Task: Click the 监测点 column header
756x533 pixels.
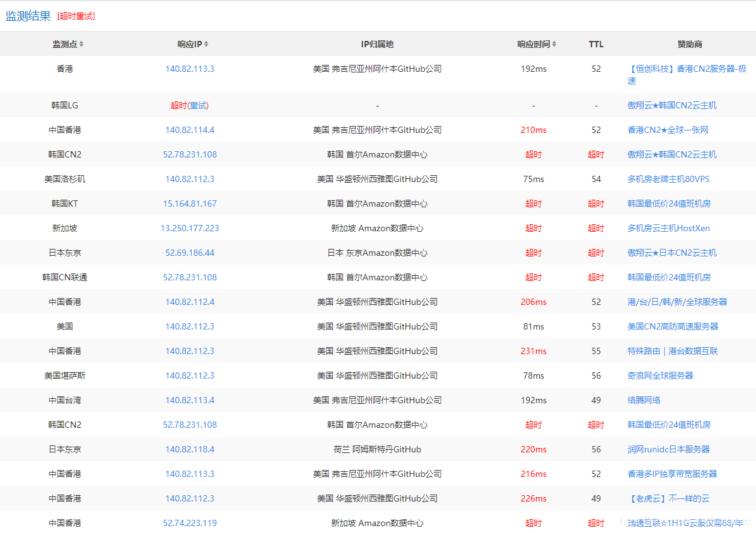Action: click(x=64, y=44)
